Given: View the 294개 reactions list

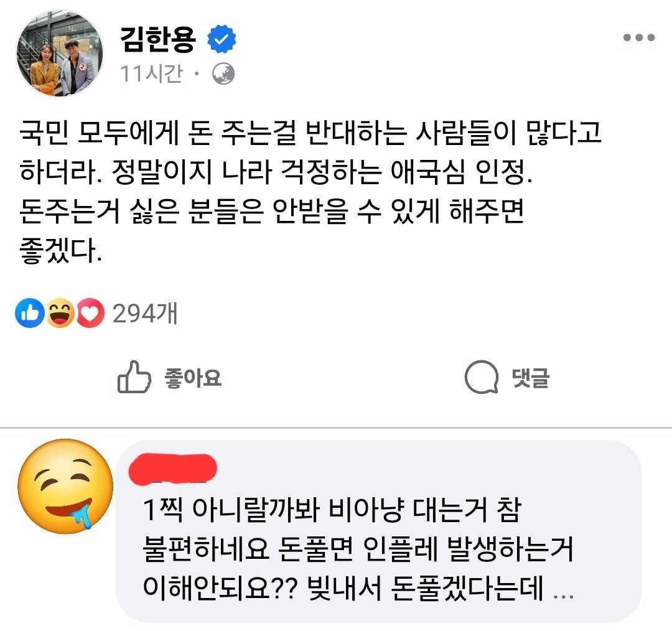Looking at the screenshot, I should [x=145, y=315].
